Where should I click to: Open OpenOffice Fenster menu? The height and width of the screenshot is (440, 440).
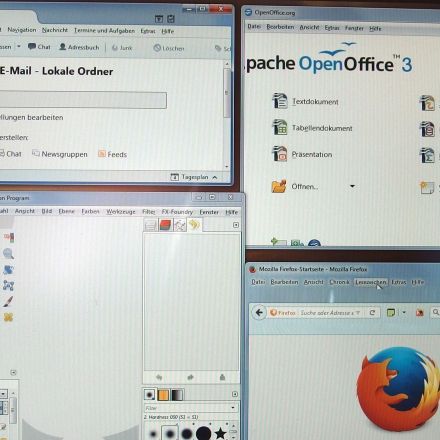(354, 28)
